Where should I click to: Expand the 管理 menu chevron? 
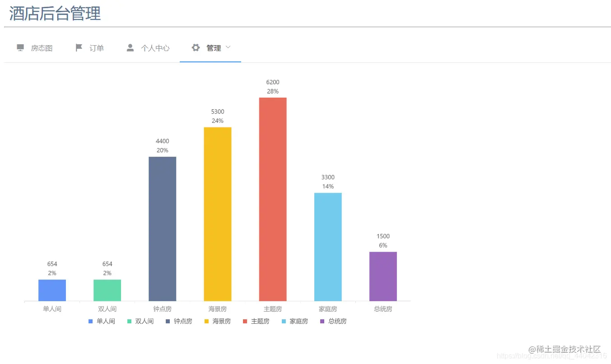click(228, 47)
